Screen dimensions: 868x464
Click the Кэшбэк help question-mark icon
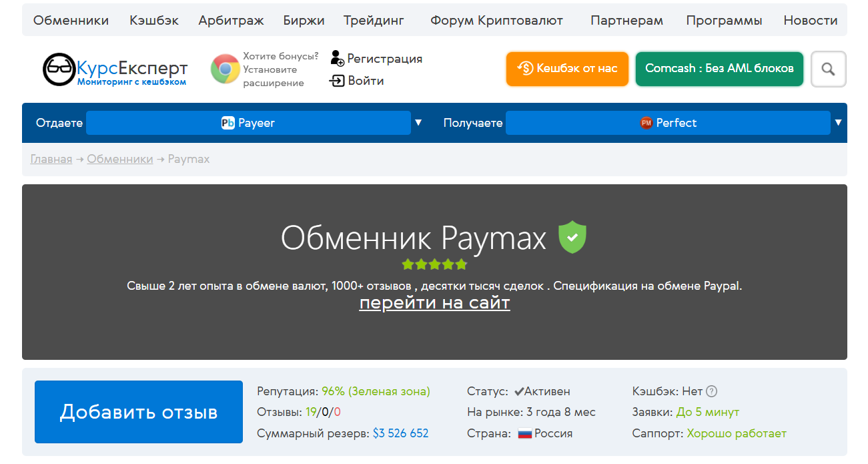pos(712,392)
